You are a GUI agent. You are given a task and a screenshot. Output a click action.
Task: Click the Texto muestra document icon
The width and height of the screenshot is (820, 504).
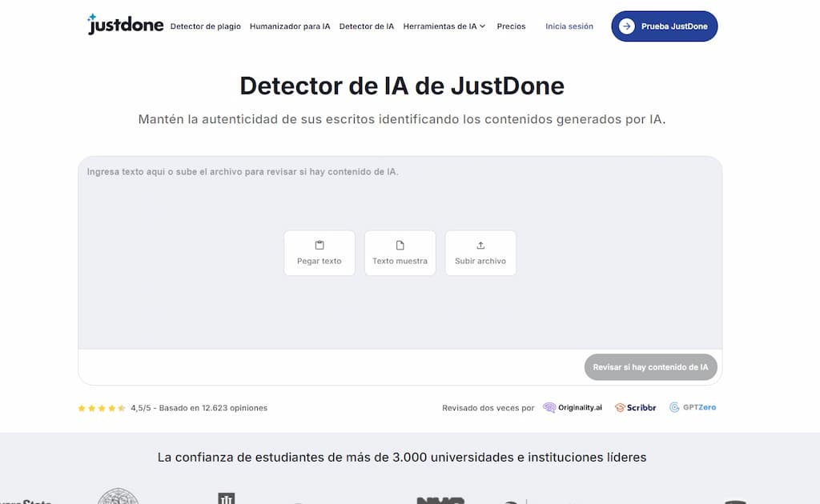(x=400, y=244)
